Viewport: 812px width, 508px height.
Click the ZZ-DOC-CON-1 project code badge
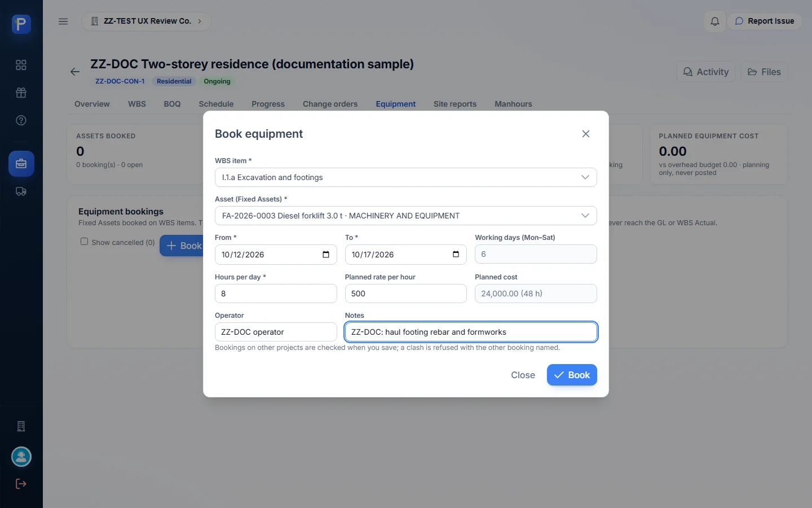(x=120, y=81)
